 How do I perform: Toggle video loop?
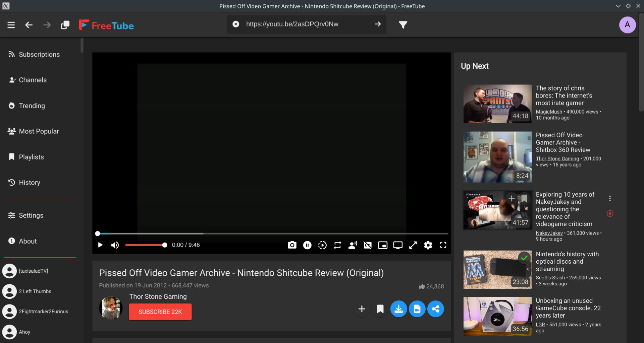click(337, 245)
